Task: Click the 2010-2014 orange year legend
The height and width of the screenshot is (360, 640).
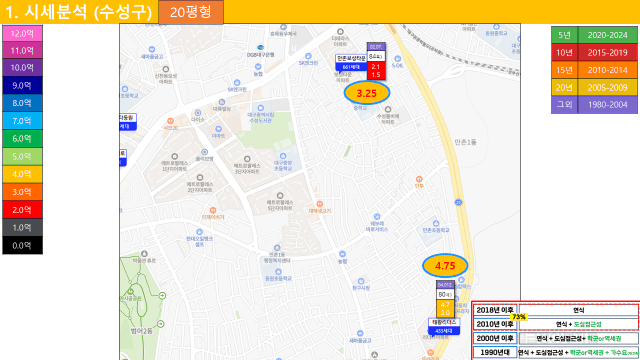Action: click(607, 70)
